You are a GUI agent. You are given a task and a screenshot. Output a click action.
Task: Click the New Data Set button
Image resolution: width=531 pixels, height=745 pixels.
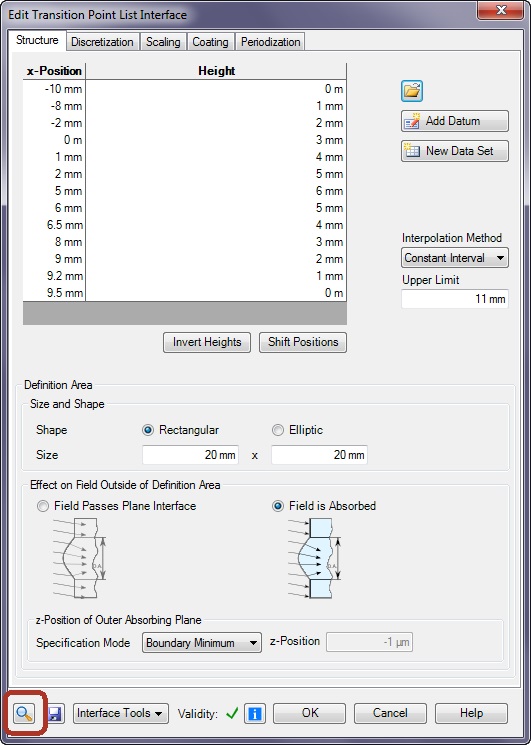click(x=455, y=151)
